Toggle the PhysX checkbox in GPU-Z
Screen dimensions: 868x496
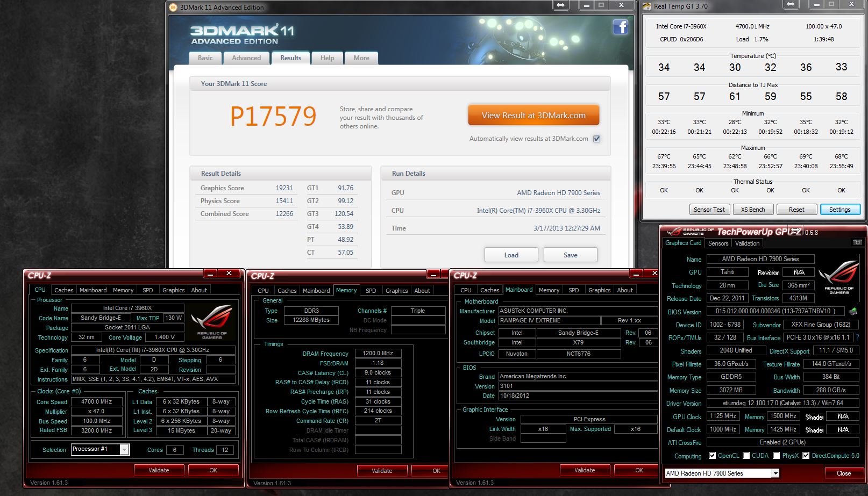[776, 456]
